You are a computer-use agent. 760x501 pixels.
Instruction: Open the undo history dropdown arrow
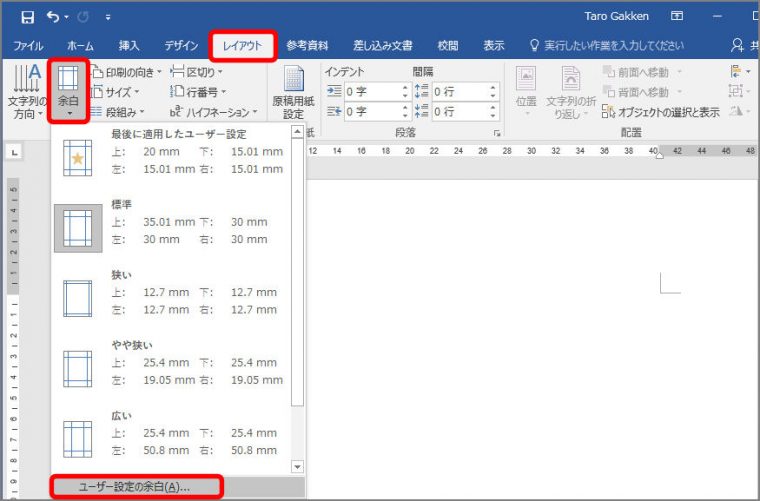point(66,17)
